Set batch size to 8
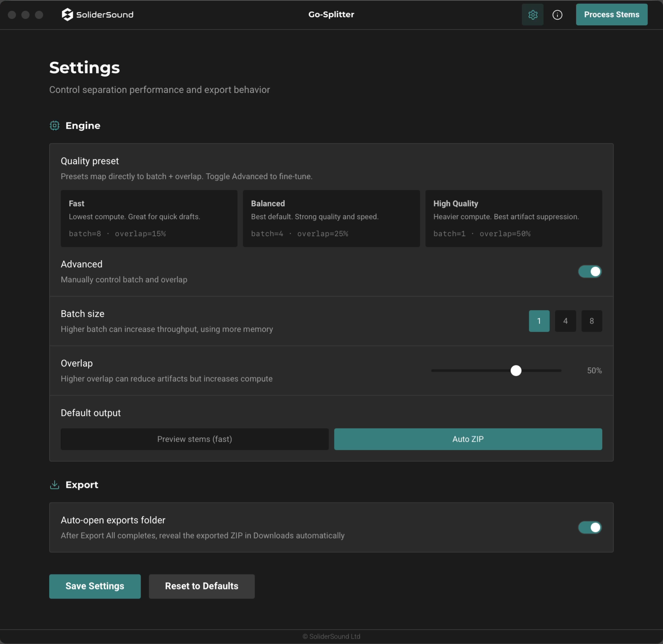Viewport: 663px width, 644px height. (592, 321)
